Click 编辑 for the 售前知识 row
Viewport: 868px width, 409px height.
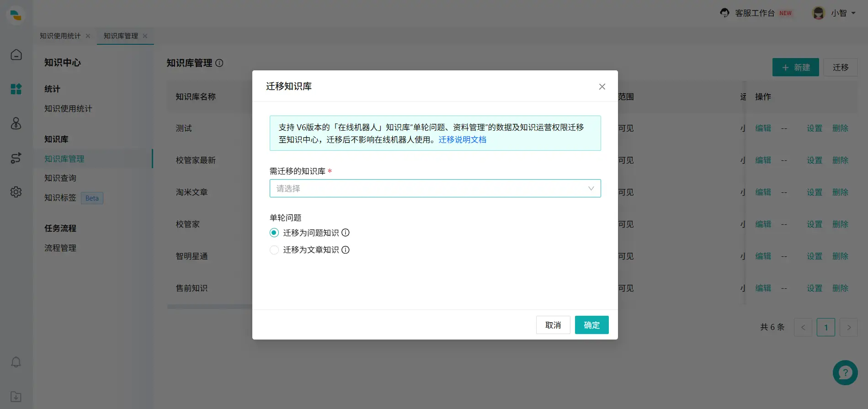coord(763,288)
